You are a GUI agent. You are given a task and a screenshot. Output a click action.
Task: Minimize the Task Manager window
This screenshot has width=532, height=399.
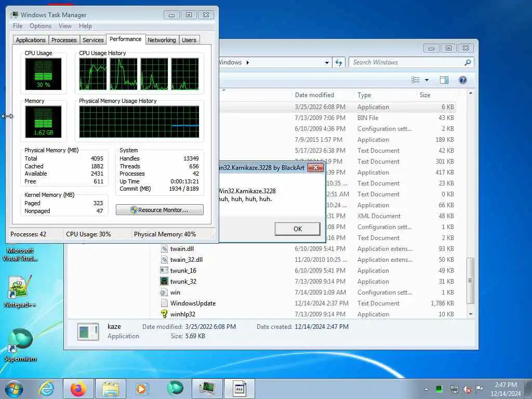171,15
